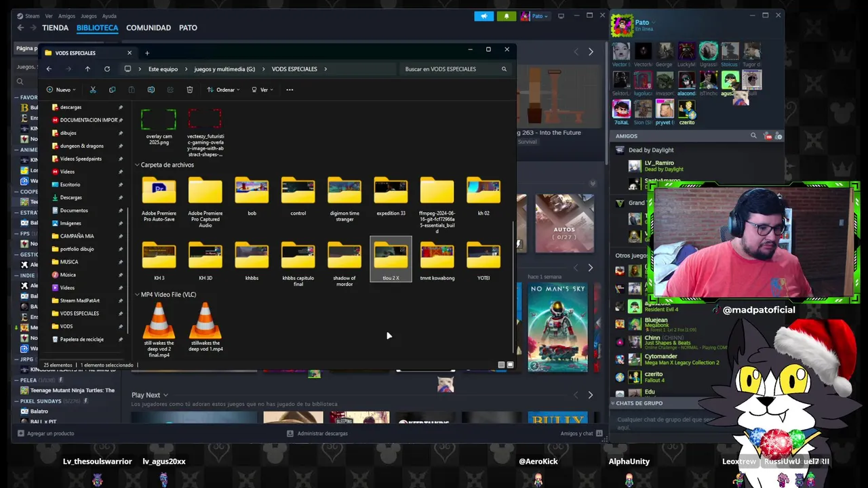Expand the CHATS DE GRUPO section

tap(613, 403)
